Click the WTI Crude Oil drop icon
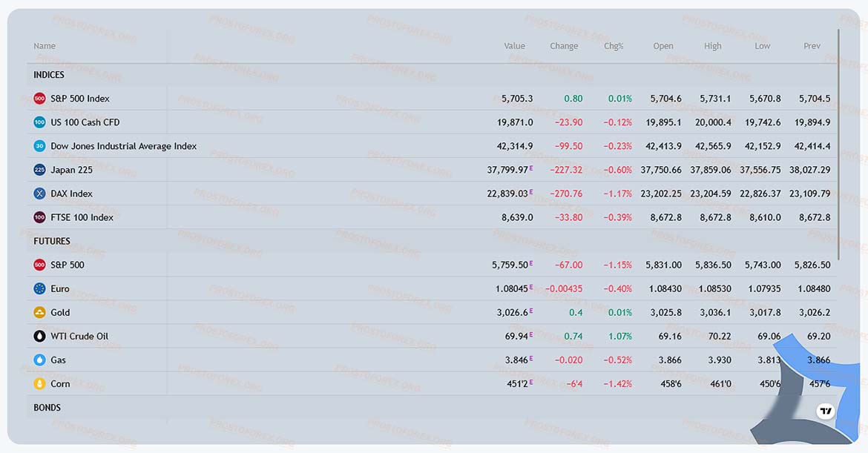 [39, 337]
